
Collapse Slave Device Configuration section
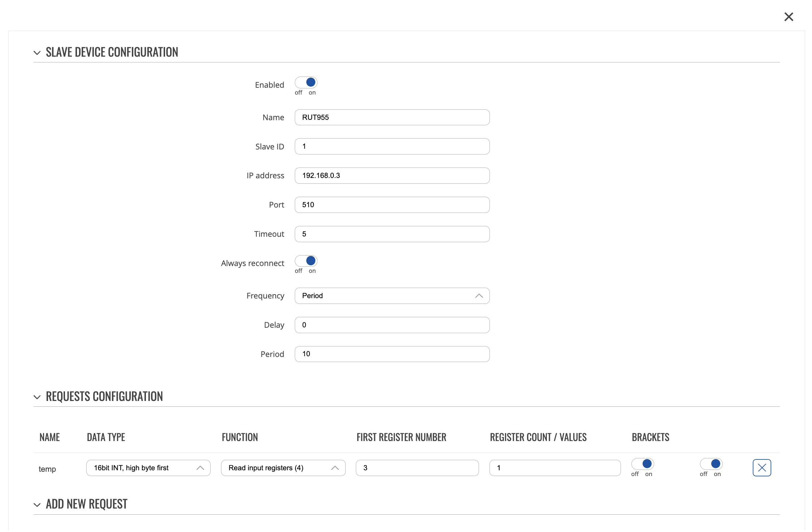pos(37,53)
